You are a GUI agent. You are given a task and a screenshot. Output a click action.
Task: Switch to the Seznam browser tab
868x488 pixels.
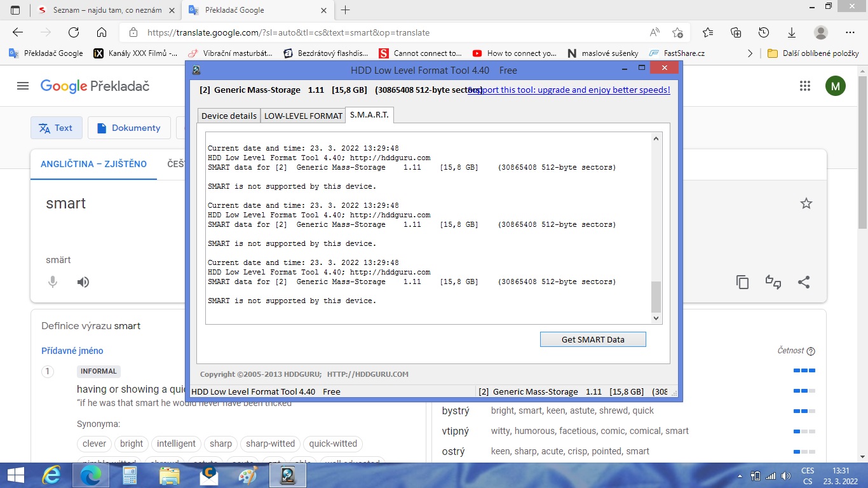(107, 10)
